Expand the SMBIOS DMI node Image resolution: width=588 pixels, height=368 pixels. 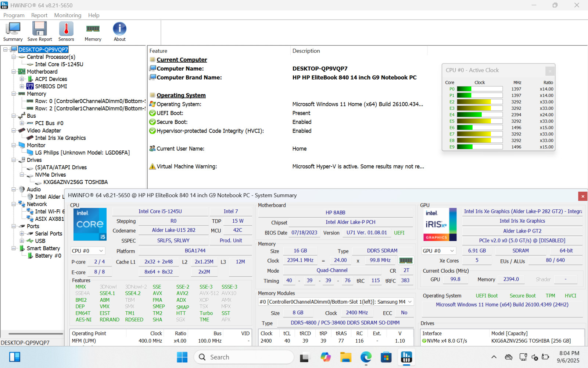tap(22, 86)
